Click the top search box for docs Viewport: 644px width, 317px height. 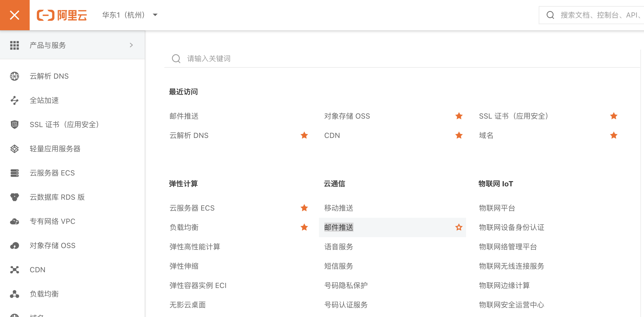599,15
